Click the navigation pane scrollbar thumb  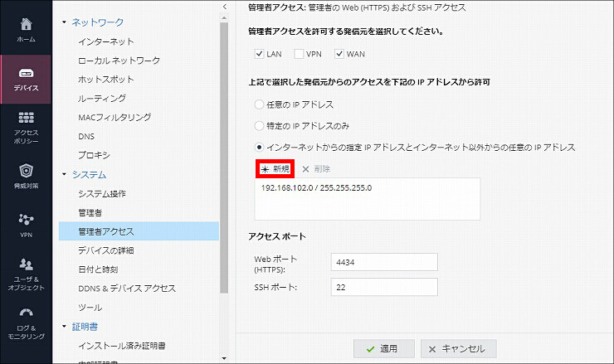coord(224,158)
